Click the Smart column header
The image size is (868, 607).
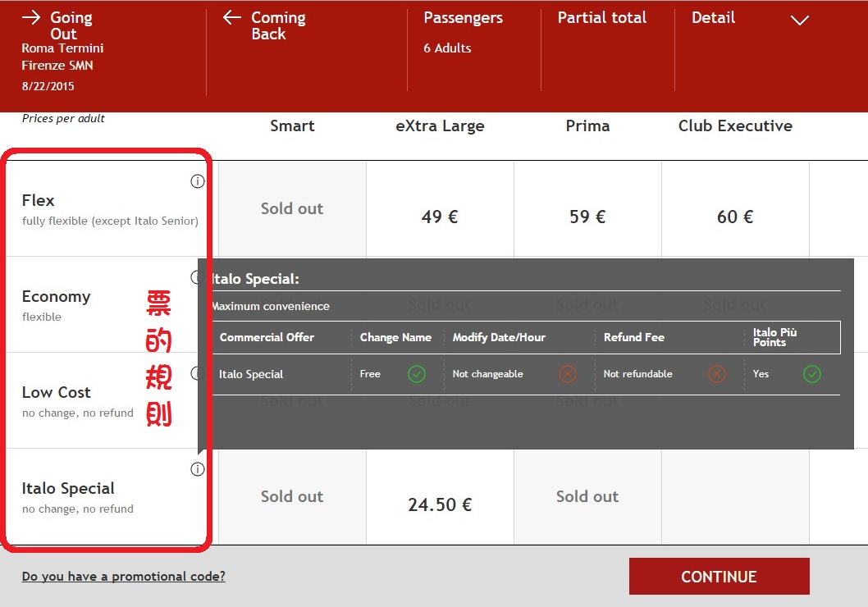(292, 126)
